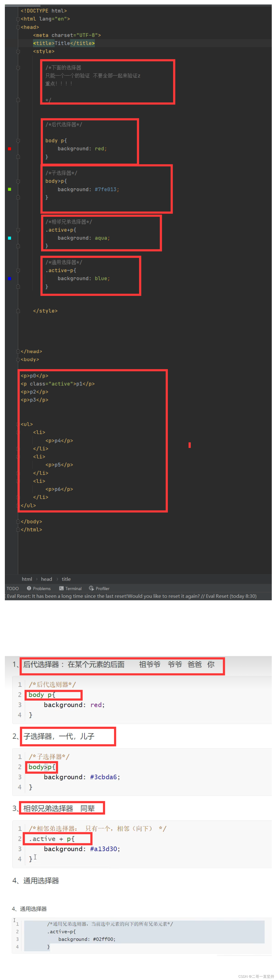Select title in the breadcrumb bar

pyautogui.click(x=66, y=579)
